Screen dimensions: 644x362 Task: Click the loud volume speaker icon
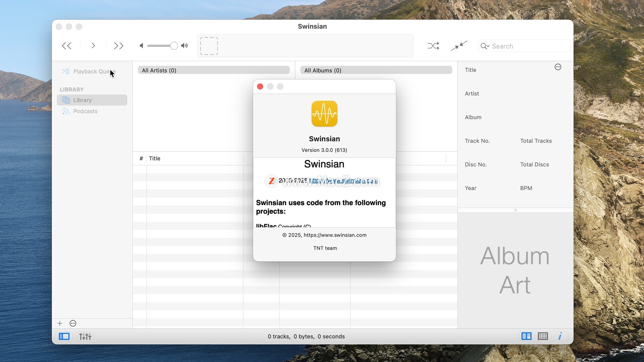point(184,46)
